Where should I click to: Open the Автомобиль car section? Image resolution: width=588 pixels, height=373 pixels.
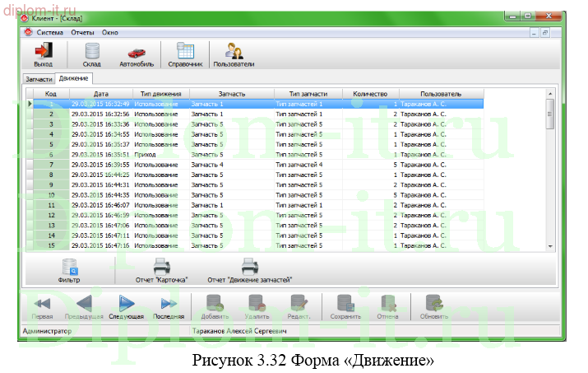pos(136,54)
